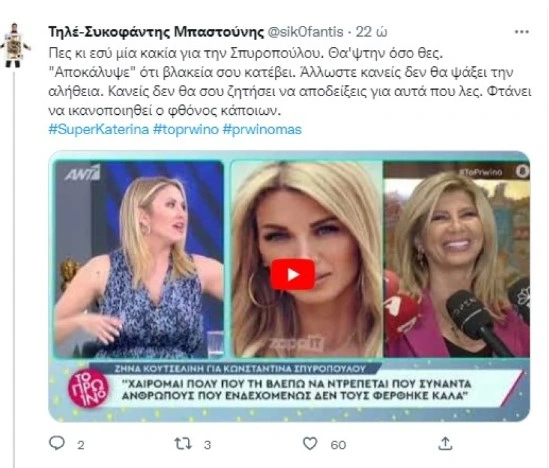Play the video with red YouTube button
This screenshot has height=468, width=549.
tap(292, 275)
